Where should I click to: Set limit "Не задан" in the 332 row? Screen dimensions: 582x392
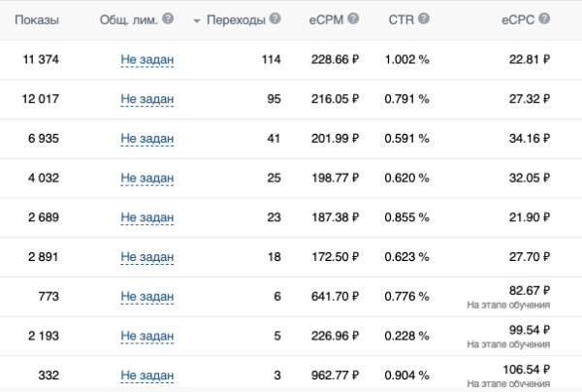[x=146, y=375]
